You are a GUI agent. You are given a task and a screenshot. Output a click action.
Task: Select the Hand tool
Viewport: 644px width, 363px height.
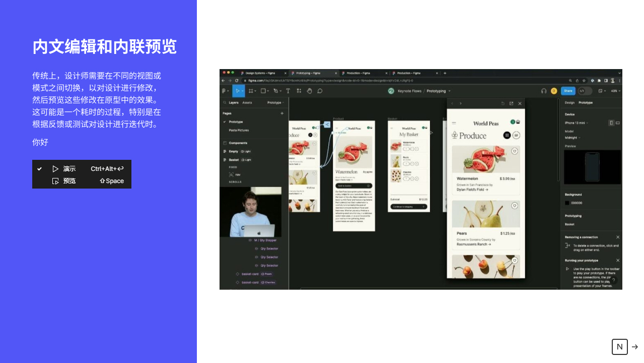(x=309, y=91)
